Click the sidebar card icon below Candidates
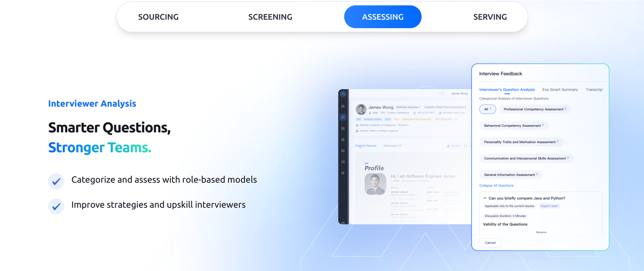The height and width of the screenshot is (271, 644). (343, 128)
